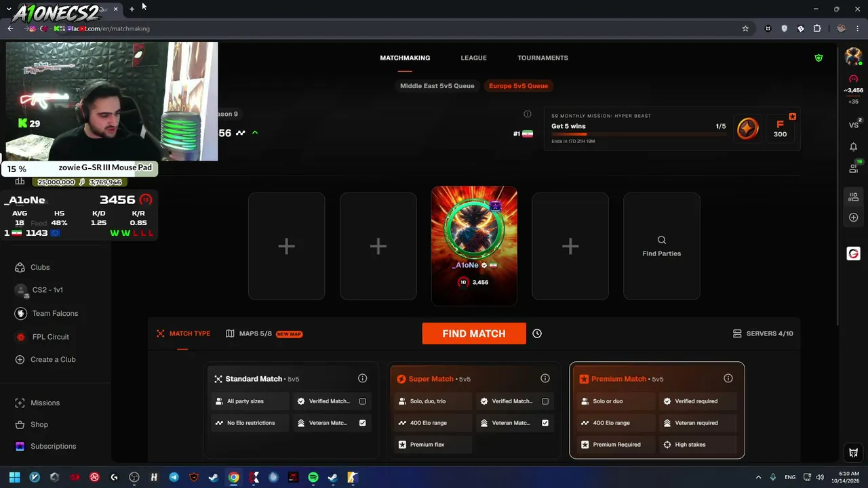Toggle Veteran Match checkbox in Super Match
The width and height of the screenshot is (868, 488).
(545, 423)
